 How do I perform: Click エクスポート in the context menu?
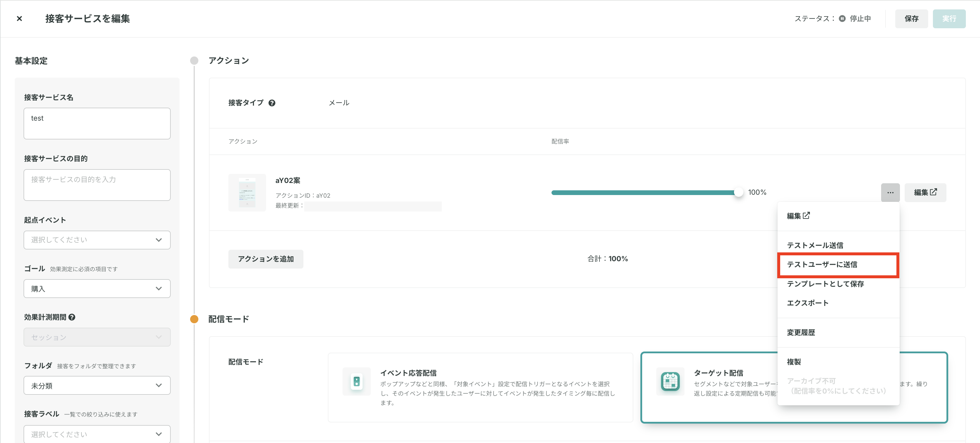807,303
